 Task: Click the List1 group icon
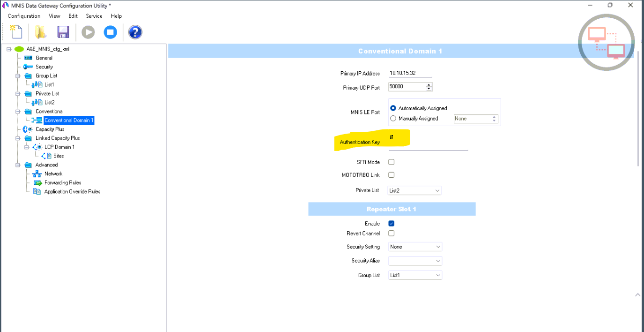tap(37, 84)
